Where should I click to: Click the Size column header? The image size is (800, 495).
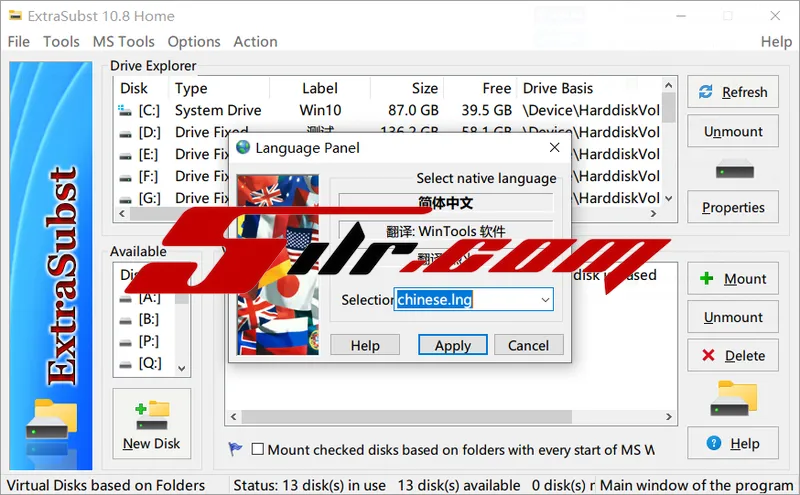pos(424,88)
